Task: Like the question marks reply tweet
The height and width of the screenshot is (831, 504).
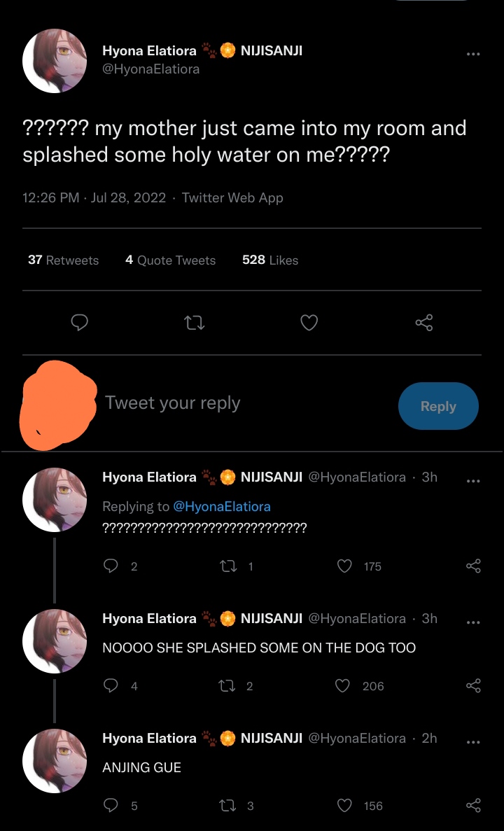Action: click(x=344, y=566)
